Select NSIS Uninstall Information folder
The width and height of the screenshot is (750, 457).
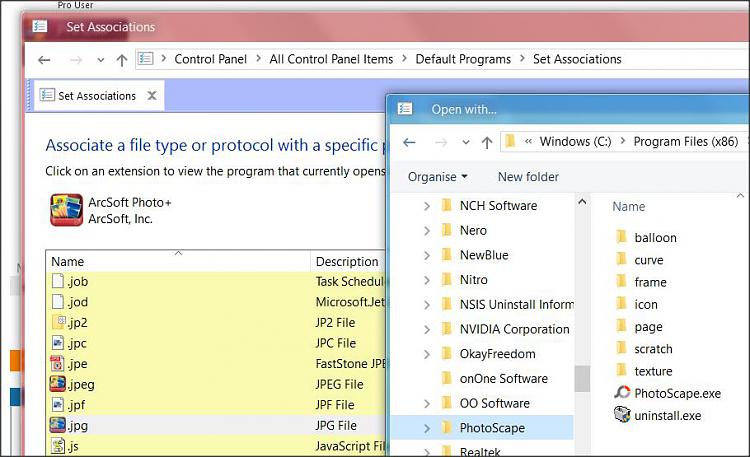(x=517, y=305)
